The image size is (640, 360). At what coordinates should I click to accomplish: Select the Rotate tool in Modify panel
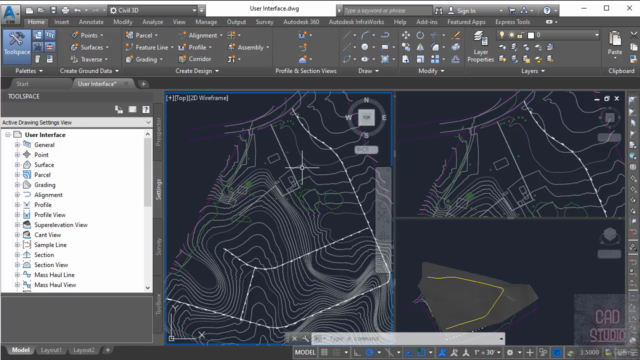coord(420,35)
